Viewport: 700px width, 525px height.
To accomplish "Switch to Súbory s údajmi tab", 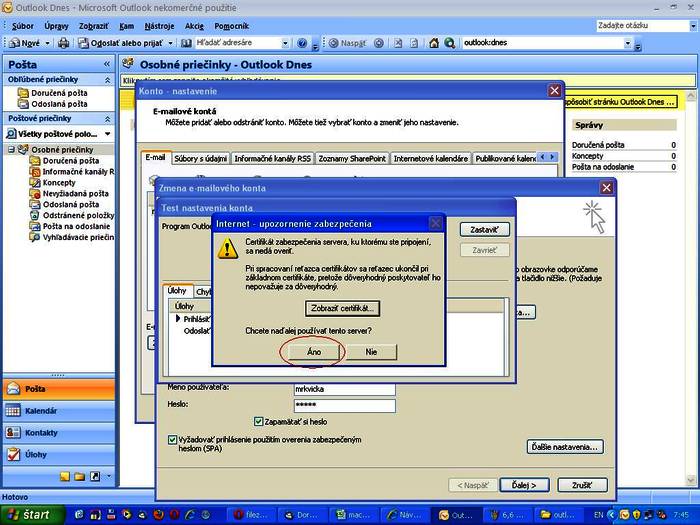I will pyautogui.click(x=200, y=158).
